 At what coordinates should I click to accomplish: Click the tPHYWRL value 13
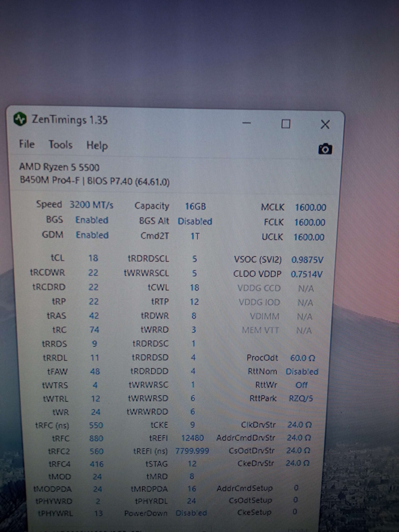[x=98, y=513]
